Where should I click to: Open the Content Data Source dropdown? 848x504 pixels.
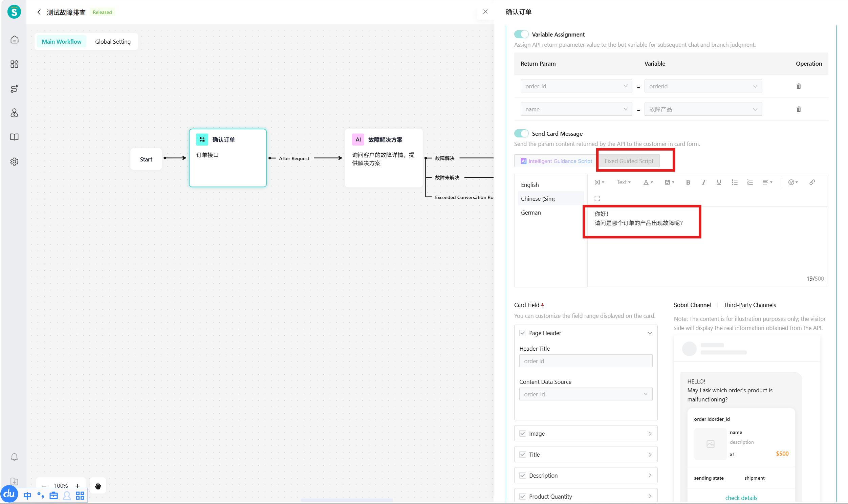pyautogui.click(x=586, y=394)
